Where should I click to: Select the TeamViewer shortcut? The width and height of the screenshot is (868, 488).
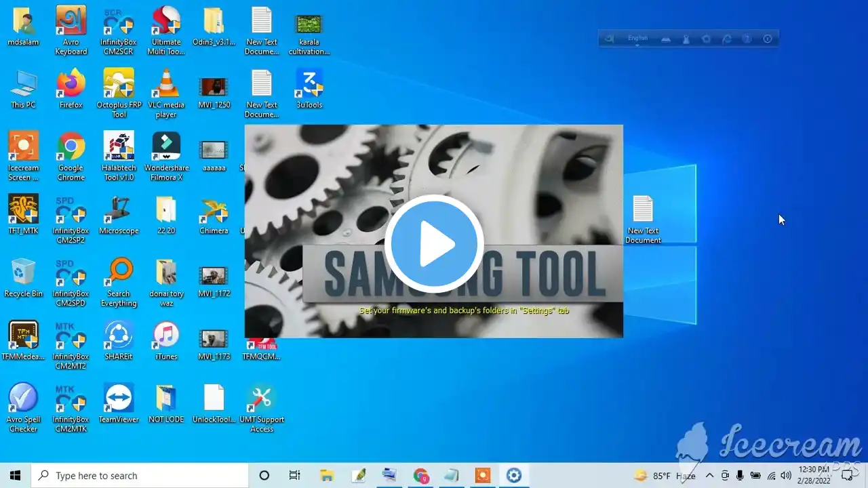tap(119, 404)
